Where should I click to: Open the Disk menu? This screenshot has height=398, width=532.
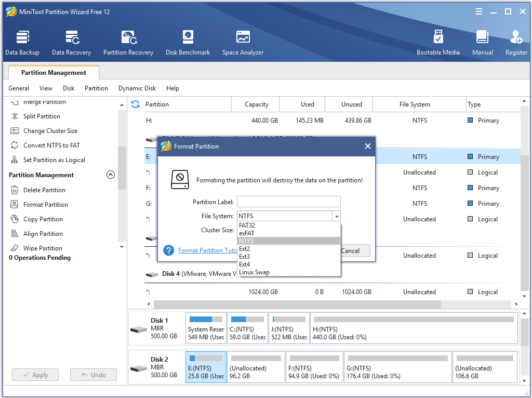click(x=68, y=88)
